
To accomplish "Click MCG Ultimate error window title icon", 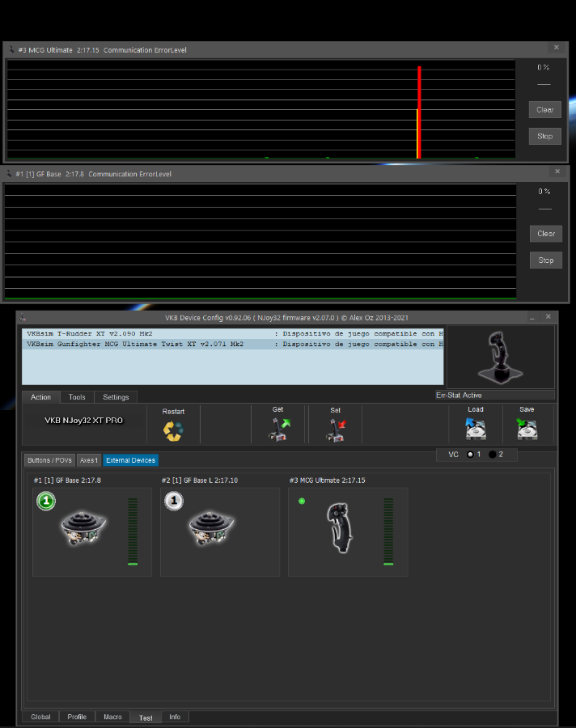I will tap(11, 49).
